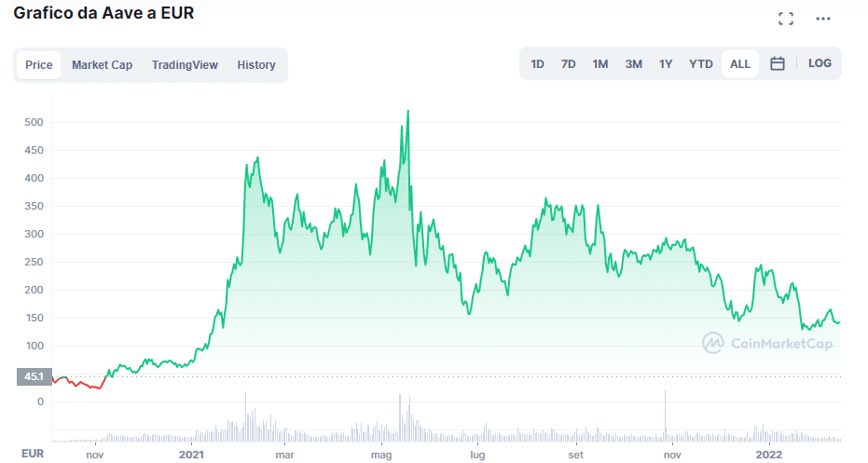
Task: Select the 1Y time range
Action: (666, 64)
